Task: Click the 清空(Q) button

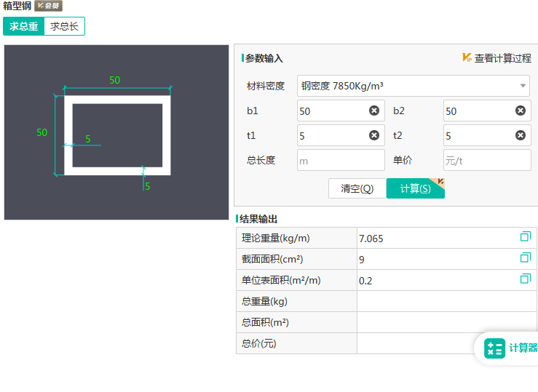Action: tap(357, 188)
